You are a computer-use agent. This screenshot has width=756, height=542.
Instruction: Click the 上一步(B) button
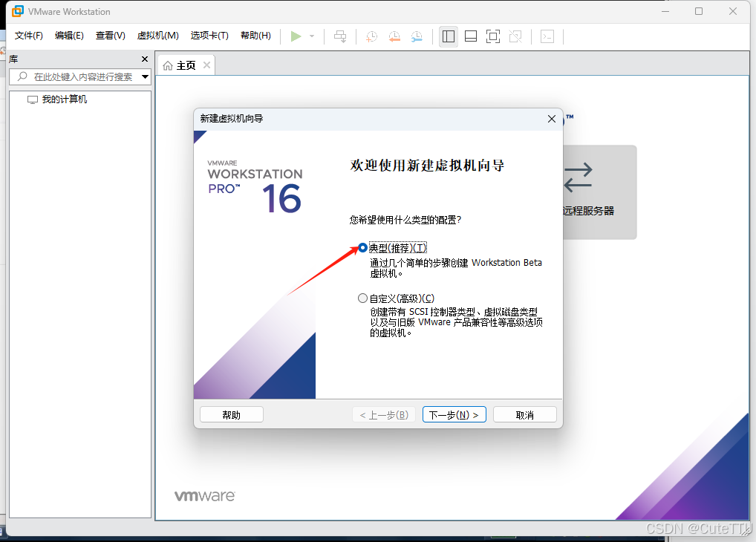pyautogui.click(x=384, y=415)
